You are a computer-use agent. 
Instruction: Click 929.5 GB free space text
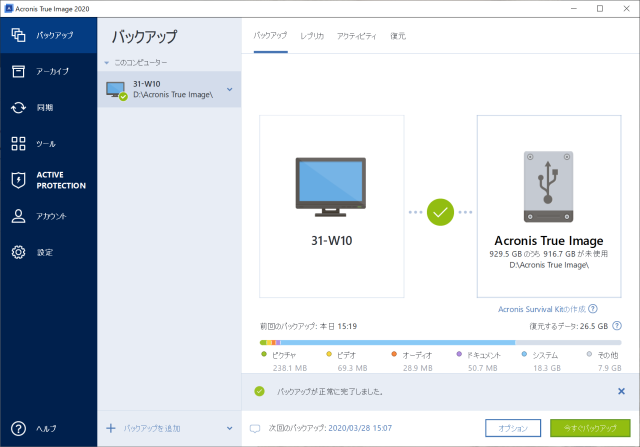(x=549, y=254)
